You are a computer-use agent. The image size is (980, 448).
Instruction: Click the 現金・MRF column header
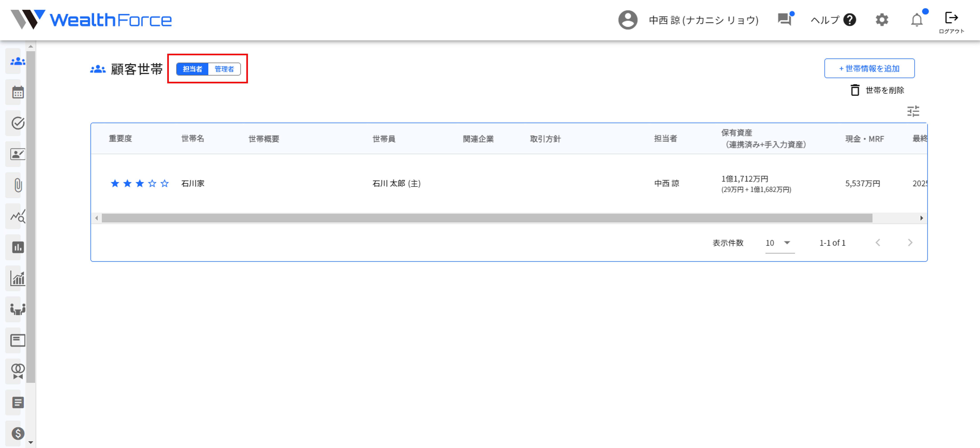(864, 139)
